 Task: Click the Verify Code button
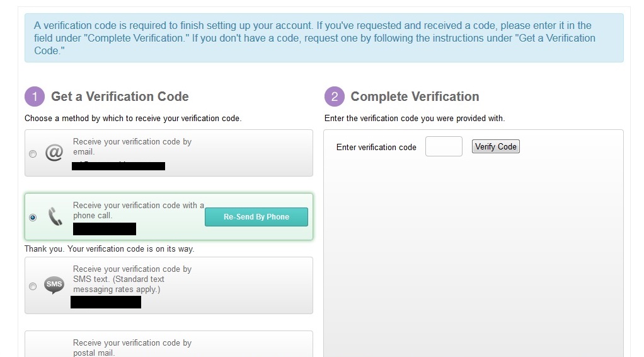point(496,146)
